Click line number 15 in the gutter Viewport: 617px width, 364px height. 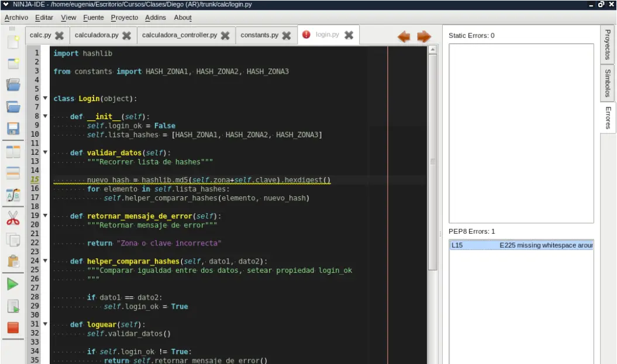(x=35, y=179)
